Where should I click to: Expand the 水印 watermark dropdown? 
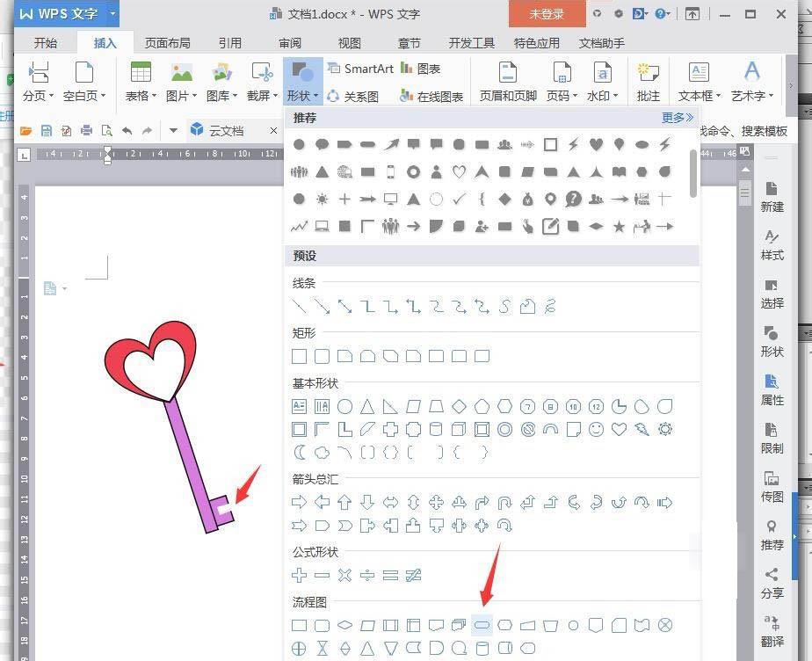point(602,82)
